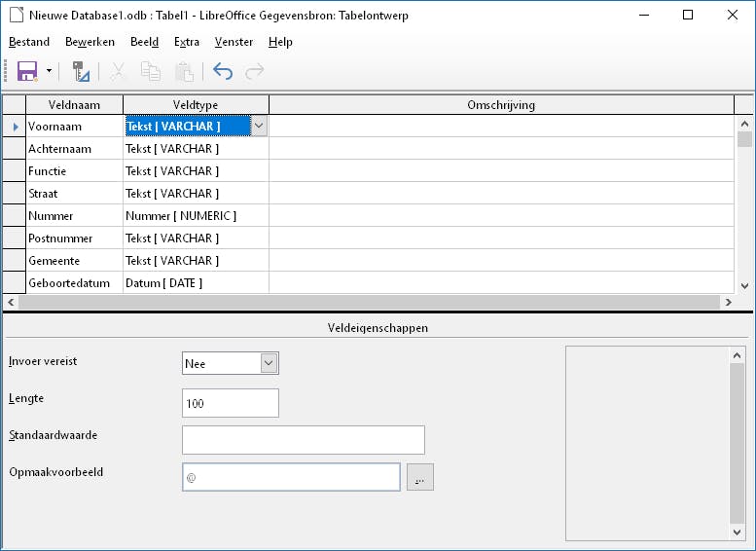The image size is (756, 551).
Task: Click the Omschrijving column header
Action: (x=501, y=104)
